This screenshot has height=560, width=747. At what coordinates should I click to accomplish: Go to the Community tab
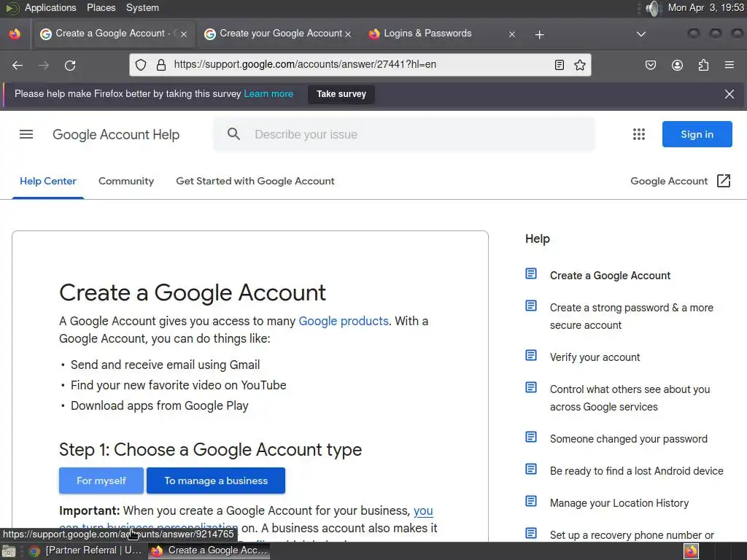pos(126,181)
